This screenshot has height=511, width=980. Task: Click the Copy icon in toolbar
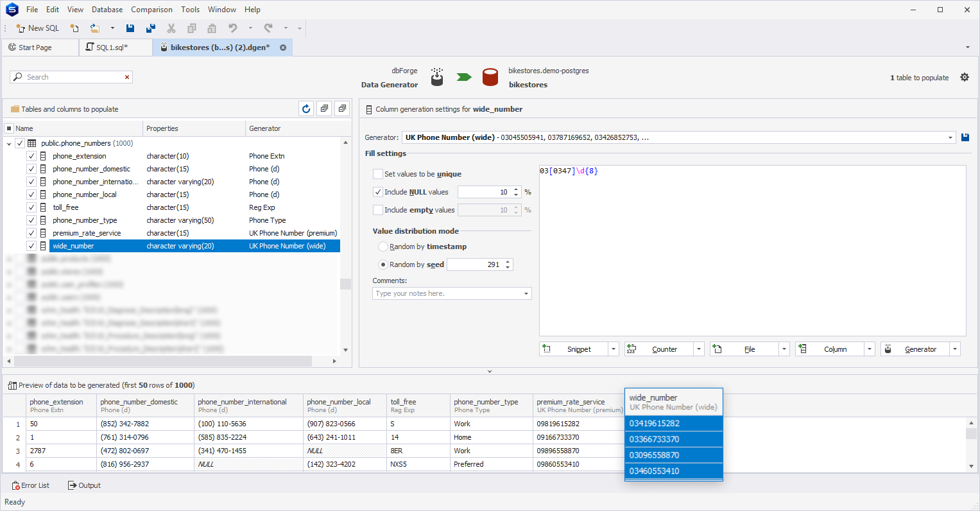click(x=191, y=28)
